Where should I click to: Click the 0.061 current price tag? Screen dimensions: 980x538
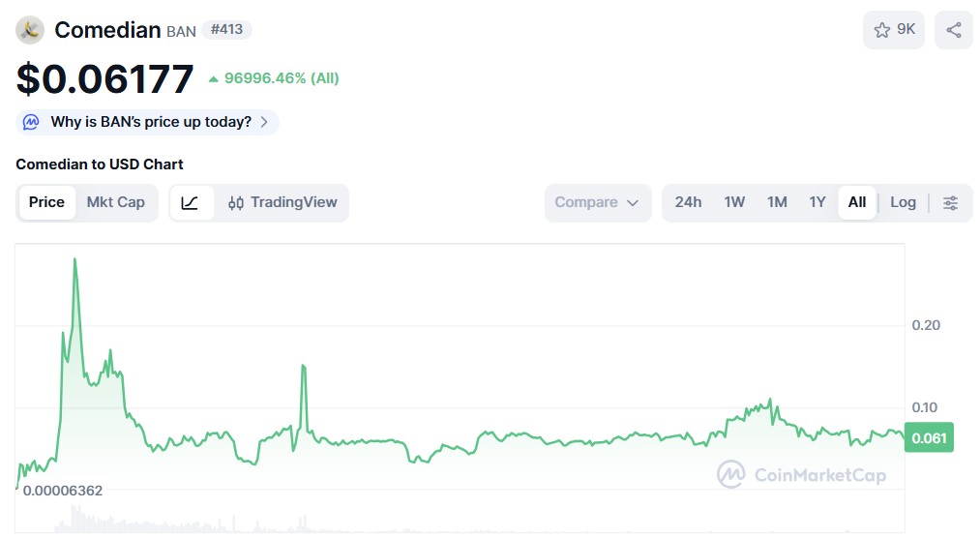(929, 438)
